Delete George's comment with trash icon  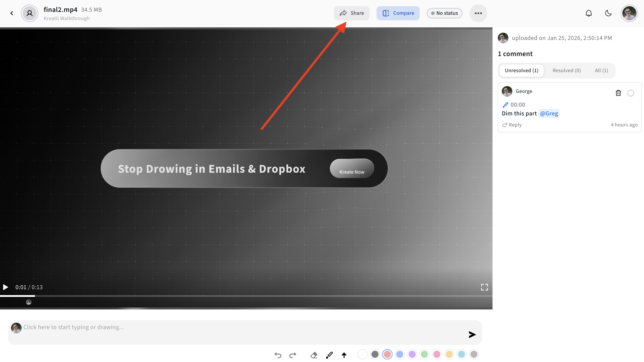pos(618,93)
